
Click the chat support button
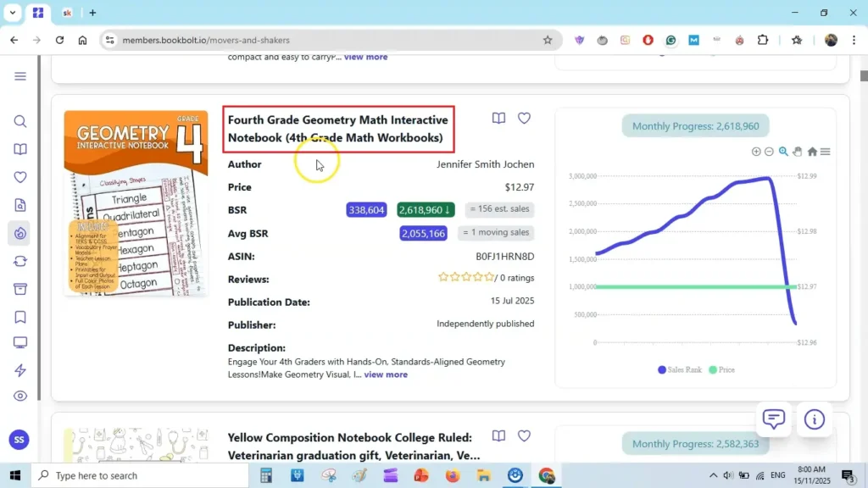pyautogui.click(x=773, y=419)
